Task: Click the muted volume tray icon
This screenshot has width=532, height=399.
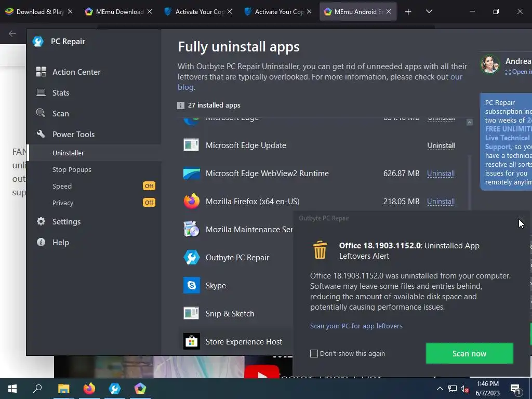Action: point(465,389)
